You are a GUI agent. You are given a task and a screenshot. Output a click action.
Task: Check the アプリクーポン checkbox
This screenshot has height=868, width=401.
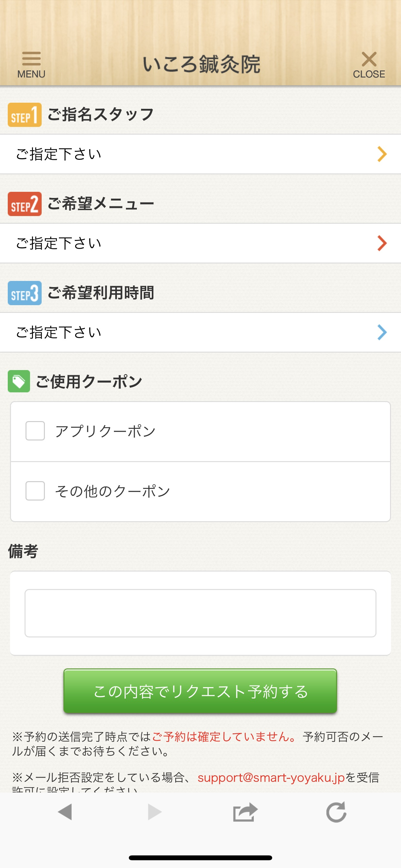pos(36,431)
